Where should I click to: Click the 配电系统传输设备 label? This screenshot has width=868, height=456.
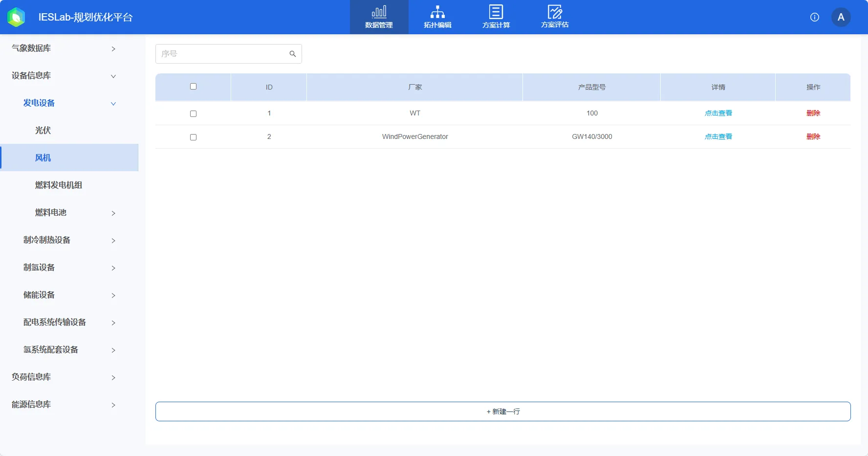tap(55, 322)
